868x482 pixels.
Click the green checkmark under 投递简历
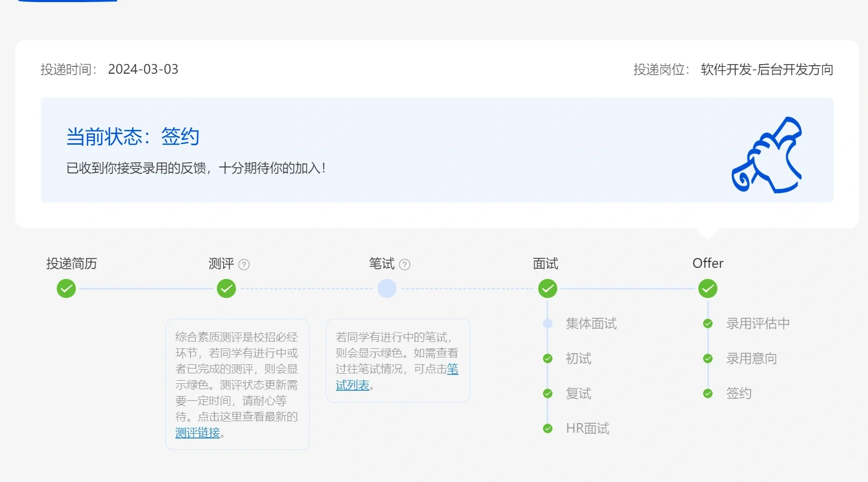(66, 289)
